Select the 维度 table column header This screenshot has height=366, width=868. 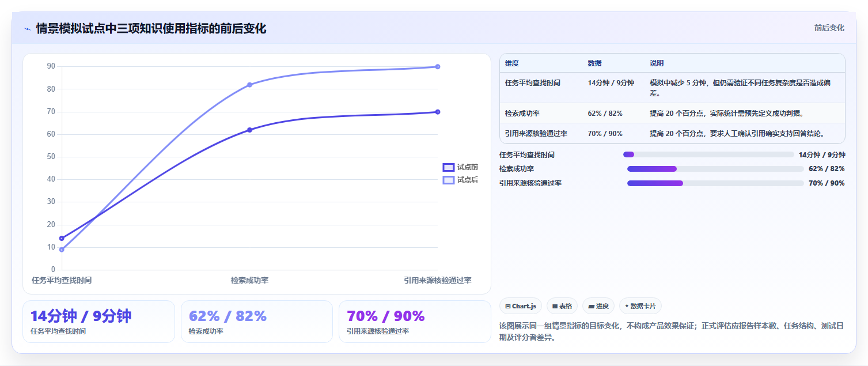point(512,63)
